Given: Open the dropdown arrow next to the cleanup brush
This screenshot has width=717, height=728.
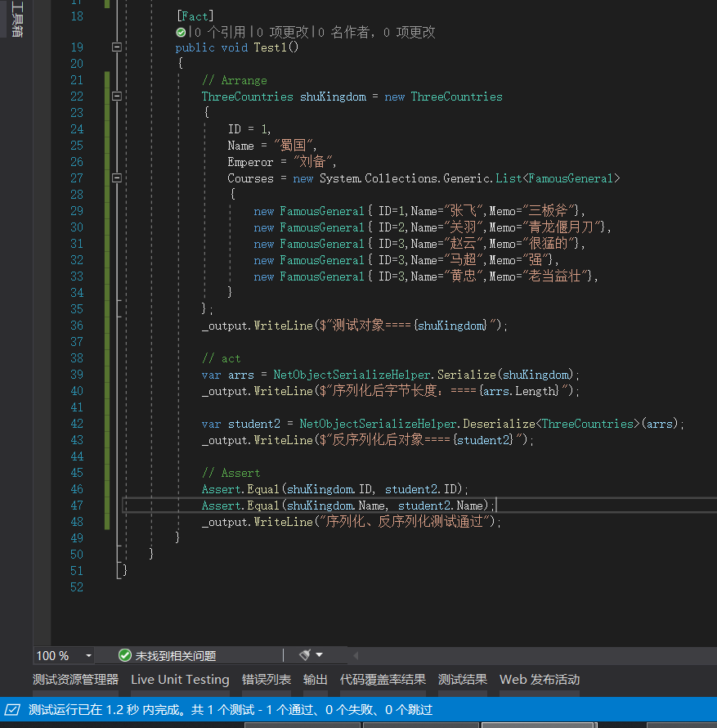Looking at the screenshot, I should click(320, 654).
